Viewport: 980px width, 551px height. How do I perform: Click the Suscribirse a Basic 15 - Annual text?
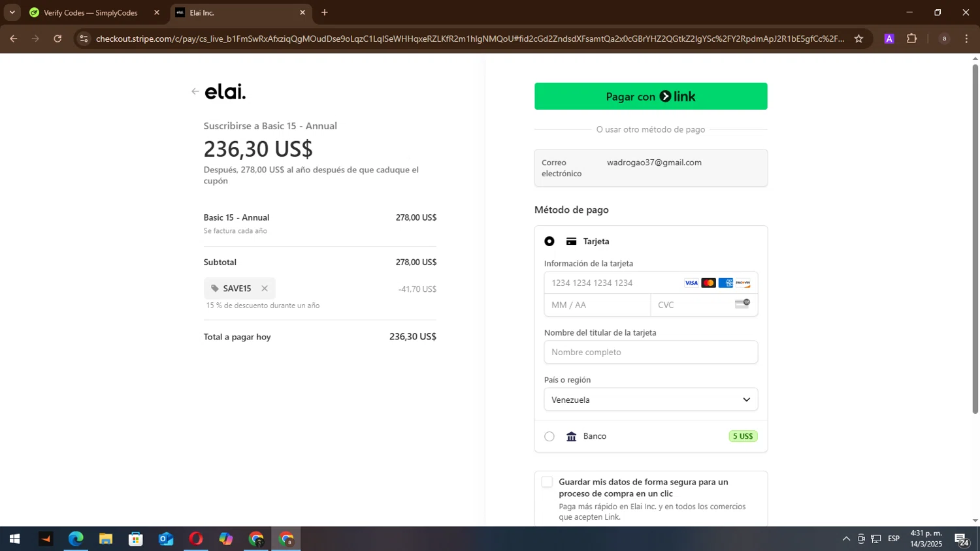270,126
